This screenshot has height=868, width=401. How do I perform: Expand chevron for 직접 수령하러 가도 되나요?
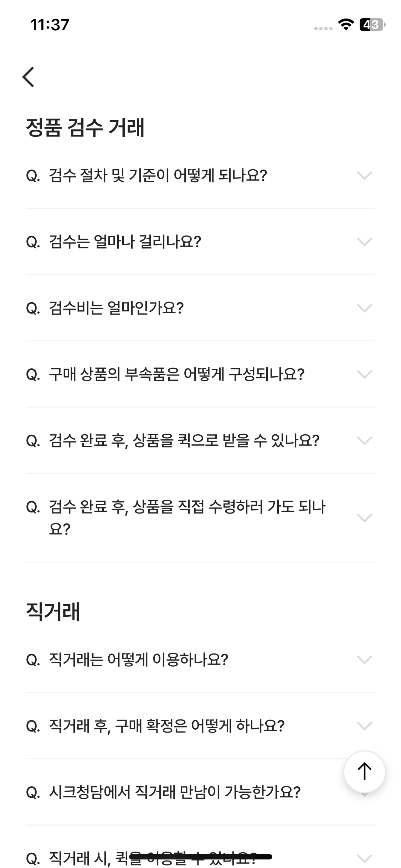[364, 518]
